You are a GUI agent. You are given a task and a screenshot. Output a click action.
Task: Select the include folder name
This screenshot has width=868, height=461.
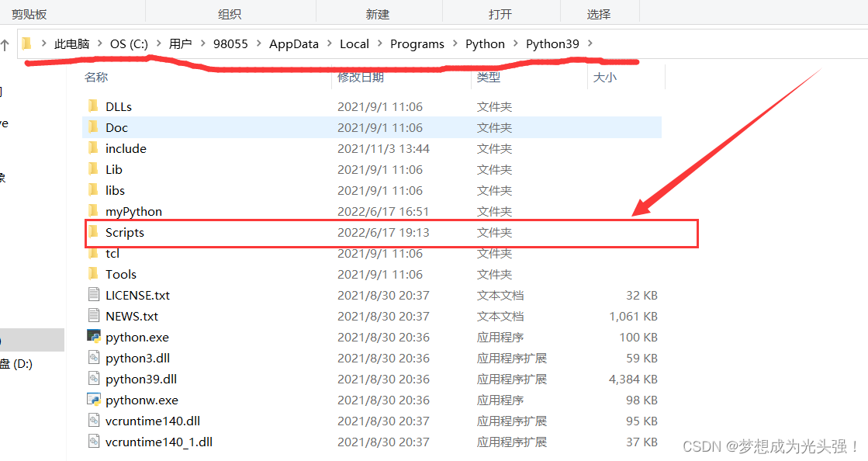126,148
